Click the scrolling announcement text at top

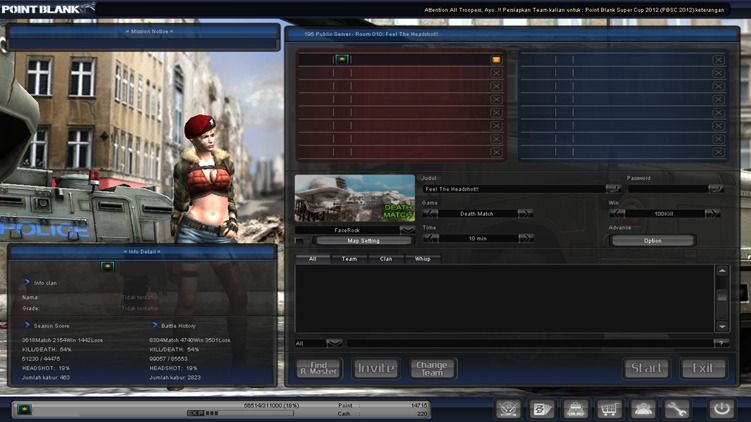point(574,10)
